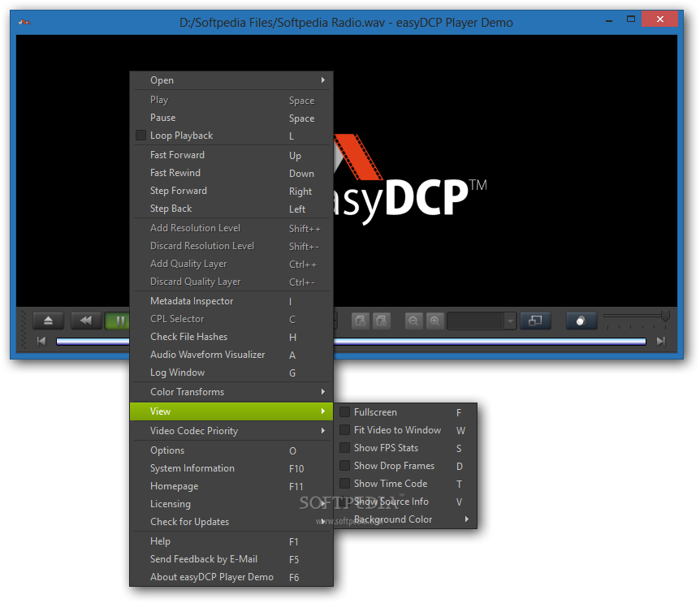The width and height of the screenshot is (700, 603).
Task: Click the fit-to-window toolbar button
Action: 535,321
